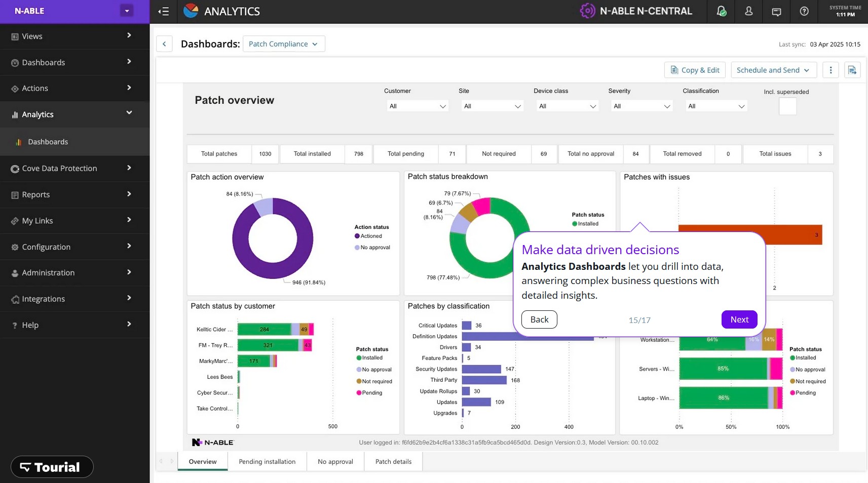Collapse the Analytics sidebar section chevron
Screen dimensions: 868x483
129,113
